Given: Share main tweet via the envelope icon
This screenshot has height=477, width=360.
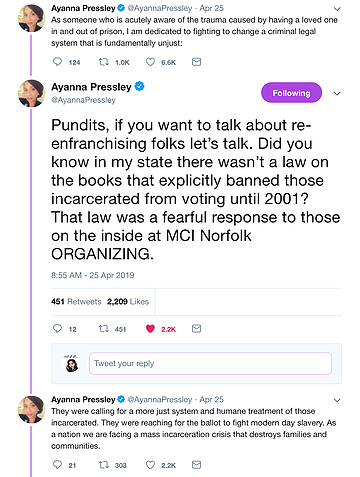Looking at the screenshot, I should tap(196, 329).
